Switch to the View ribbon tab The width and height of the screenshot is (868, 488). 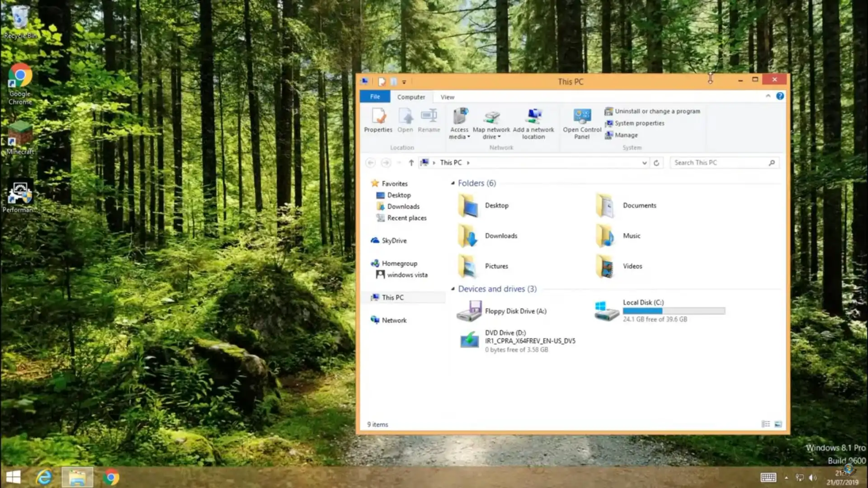[447, 97]
